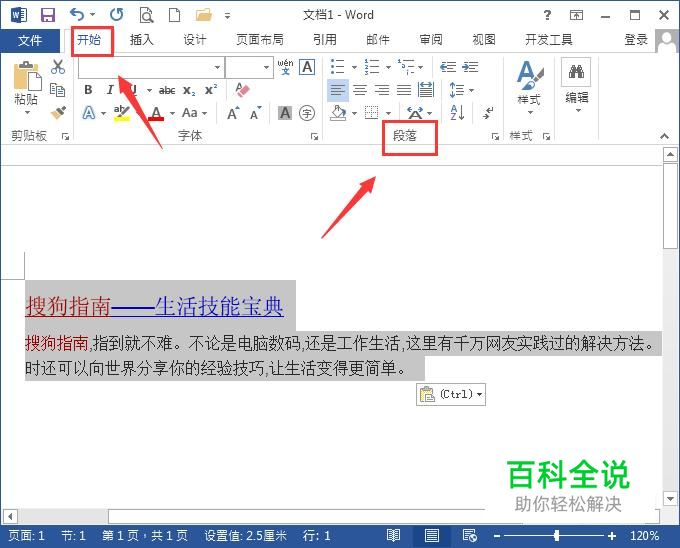Shrink font size with smaller A
Image resolution: width=680 pixels, height=548 pixels.
[x=255, y=113]
